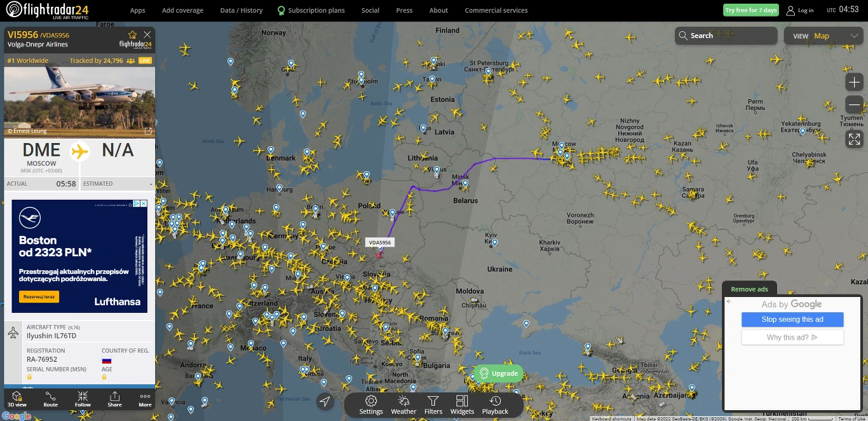Click the map Search field
The height and width of the screenshot is (421, 868).
[x=726, y=36]
